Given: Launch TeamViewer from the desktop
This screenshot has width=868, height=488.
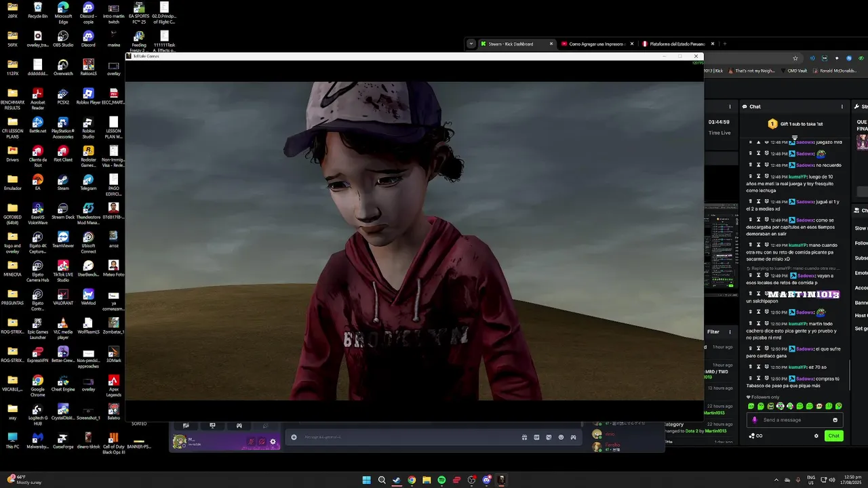Looking at the screenshot, I should [x=63, y=239].
